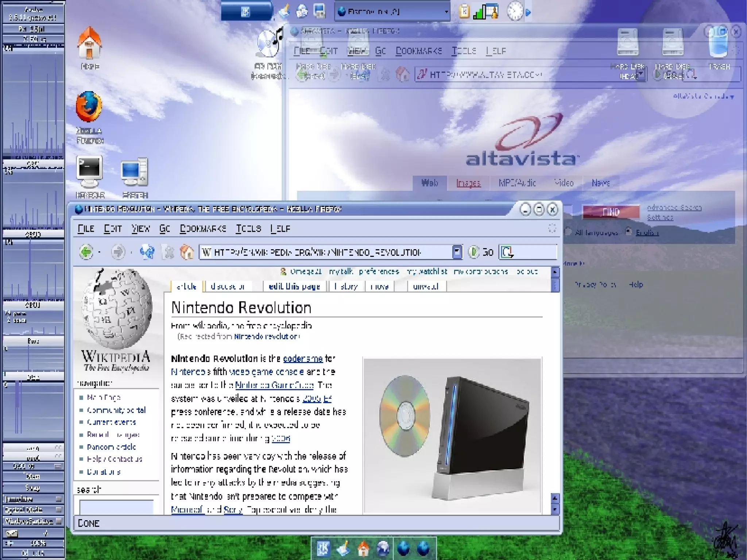Screen dimensions: 747x560
Task: Click the page scrollbar down arrow
Action: point(554,509)
